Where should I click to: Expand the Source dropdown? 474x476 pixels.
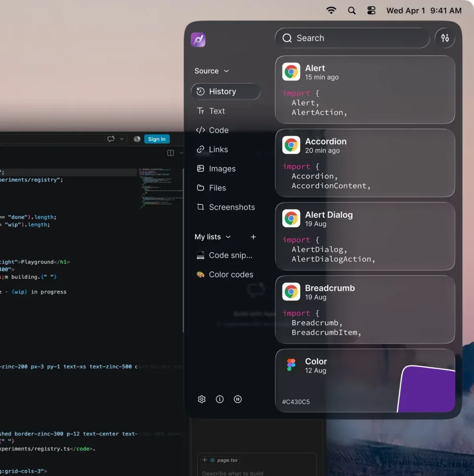212,71
